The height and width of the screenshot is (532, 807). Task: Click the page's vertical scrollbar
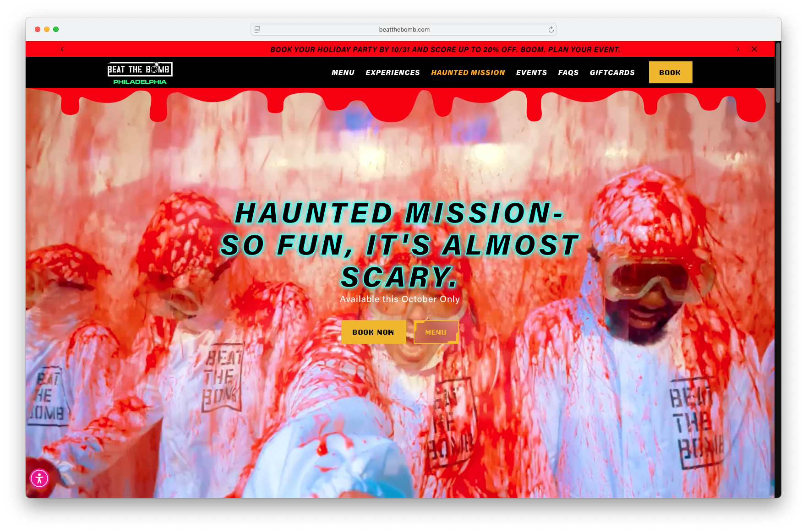778,73
